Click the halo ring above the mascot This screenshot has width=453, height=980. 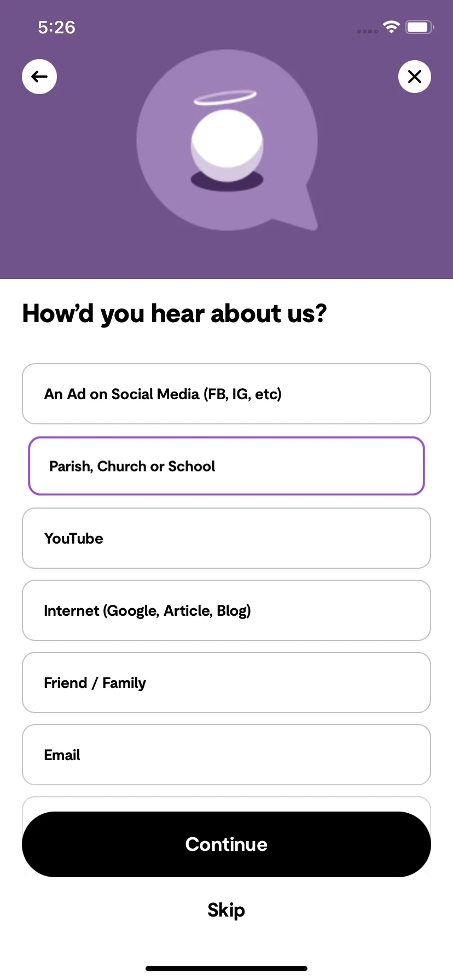tap(225, 97)
